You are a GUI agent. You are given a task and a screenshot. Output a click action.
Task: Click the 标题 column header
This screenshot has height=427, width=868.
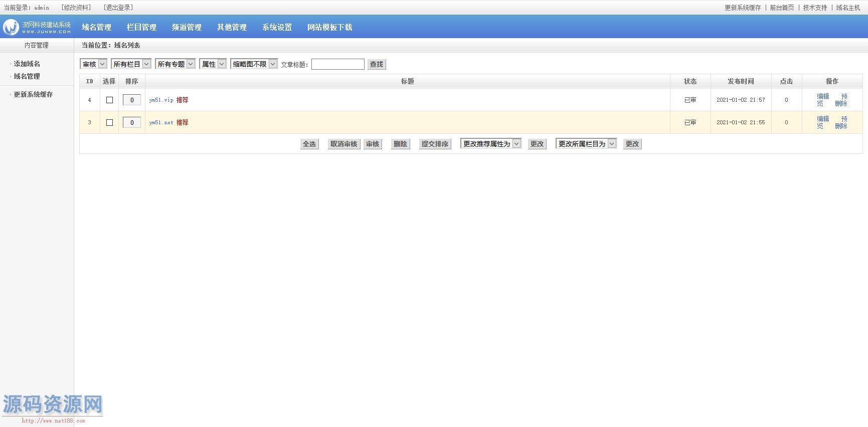[408, 81]
